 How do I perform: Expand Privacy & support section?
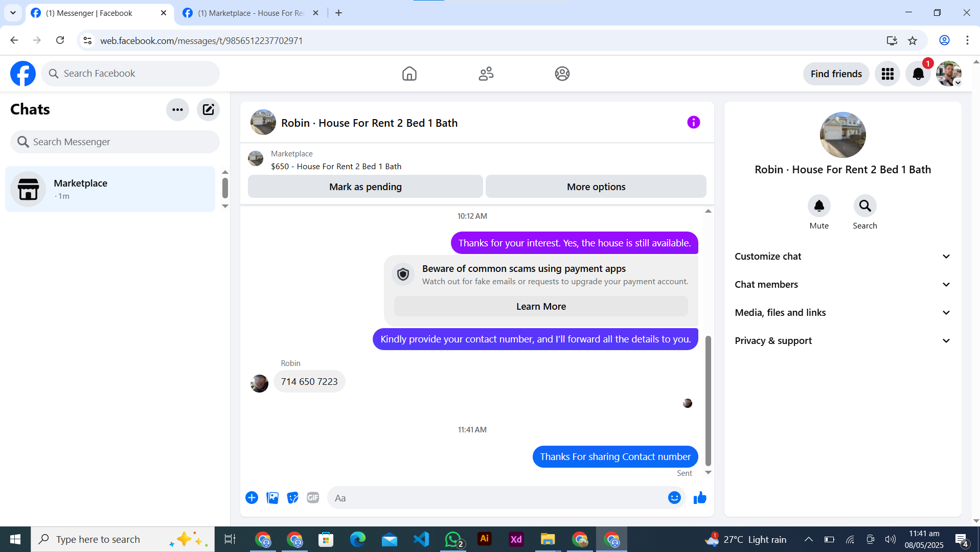coord(842,341)
